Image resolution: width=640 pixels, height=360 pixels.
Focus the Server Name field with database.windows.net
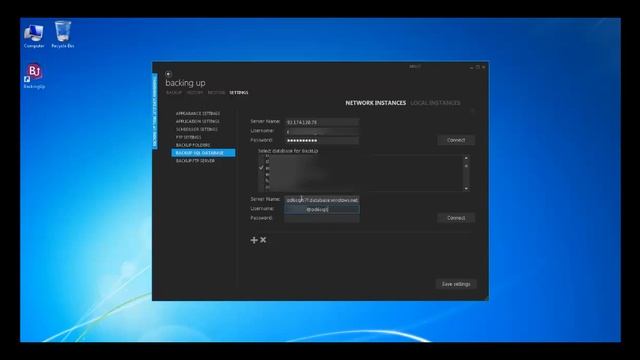coord(322,200)
